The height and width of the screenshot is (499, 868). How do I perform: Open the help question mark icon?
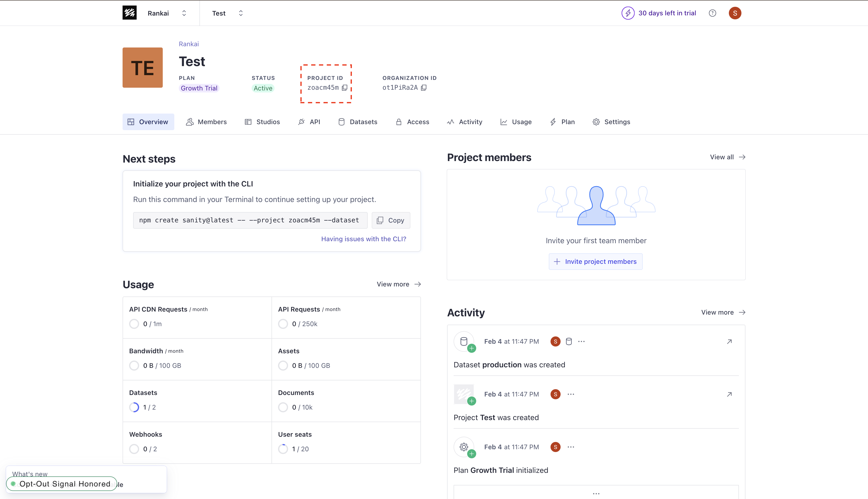[x=713, y=13]
